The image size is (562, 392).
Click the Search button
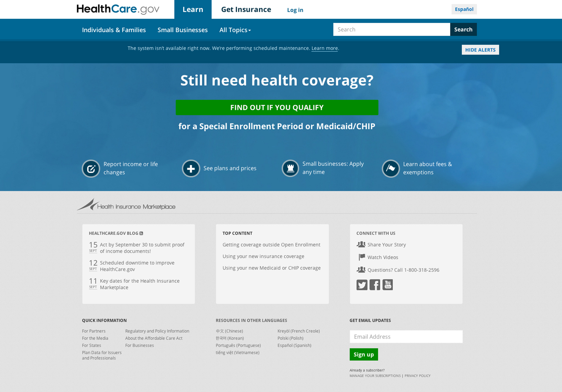(463, 30)
